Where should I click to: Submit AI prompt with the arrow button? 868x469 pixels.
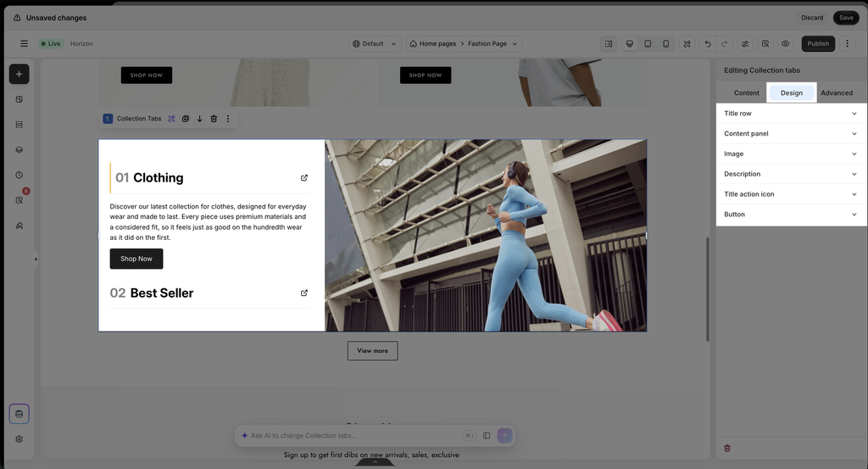click(504, 436)
